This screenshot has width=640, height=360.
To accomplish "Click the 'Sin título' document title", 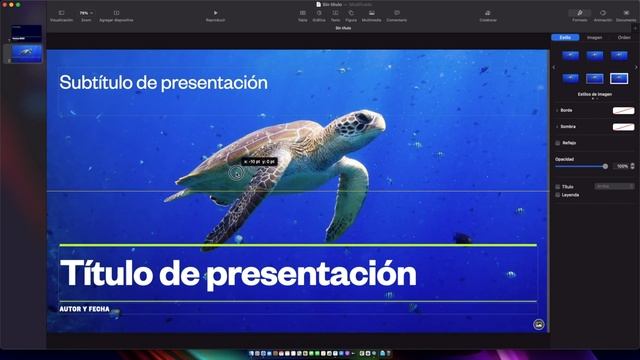I will pos(332,4).
